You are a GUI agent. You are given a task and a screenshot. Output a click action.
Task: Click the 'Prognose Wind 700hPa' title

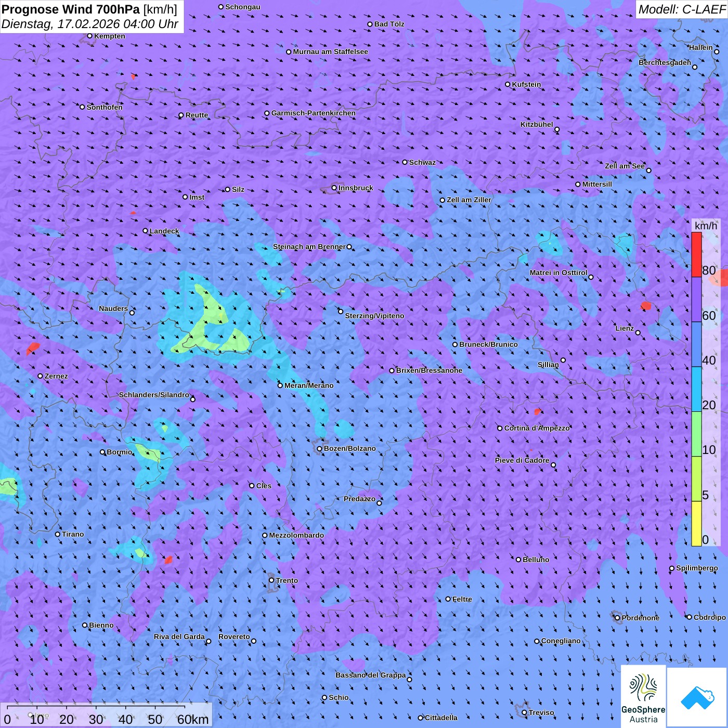click(71, 9)
